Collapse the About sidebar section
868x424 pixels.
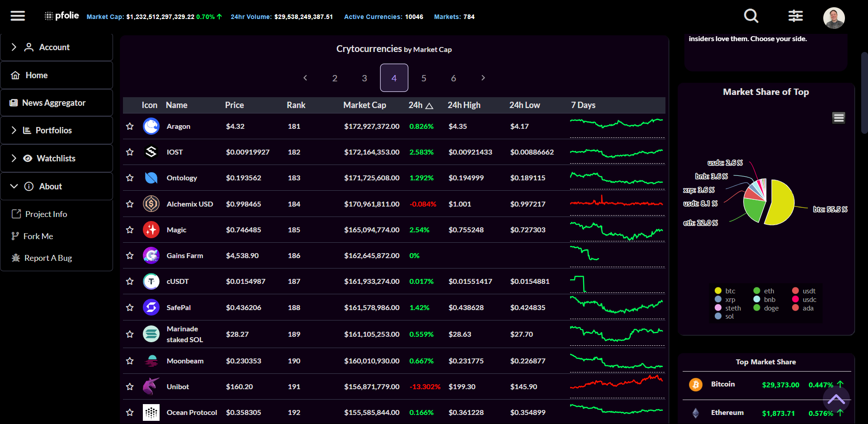(14, 186)
